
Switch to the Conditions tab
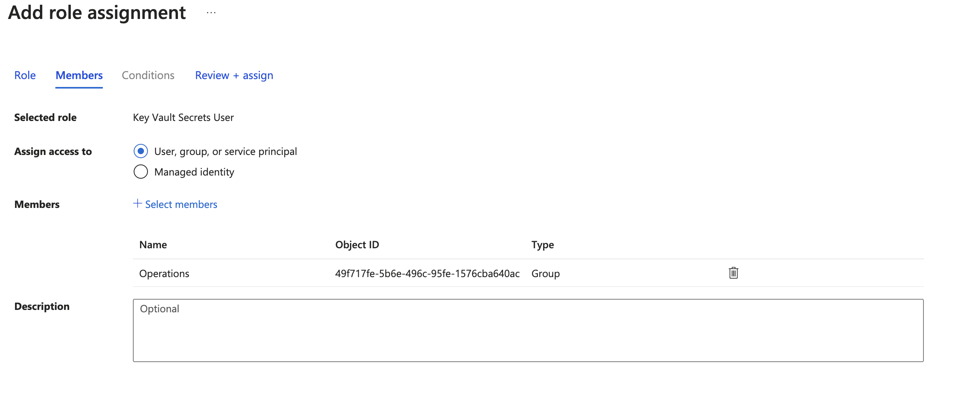[148, 75]
